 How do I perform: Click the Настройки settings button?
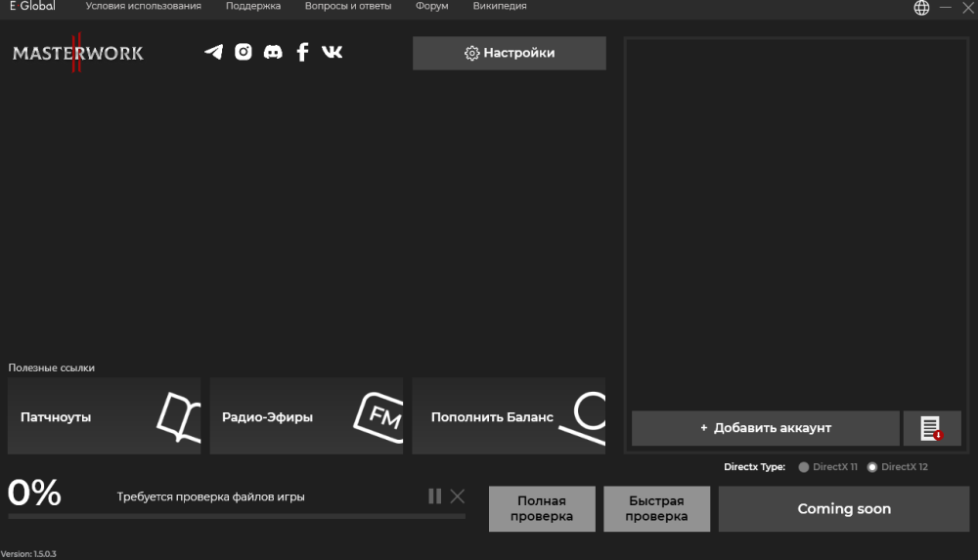pyautogui.click(x=509, y=53)
